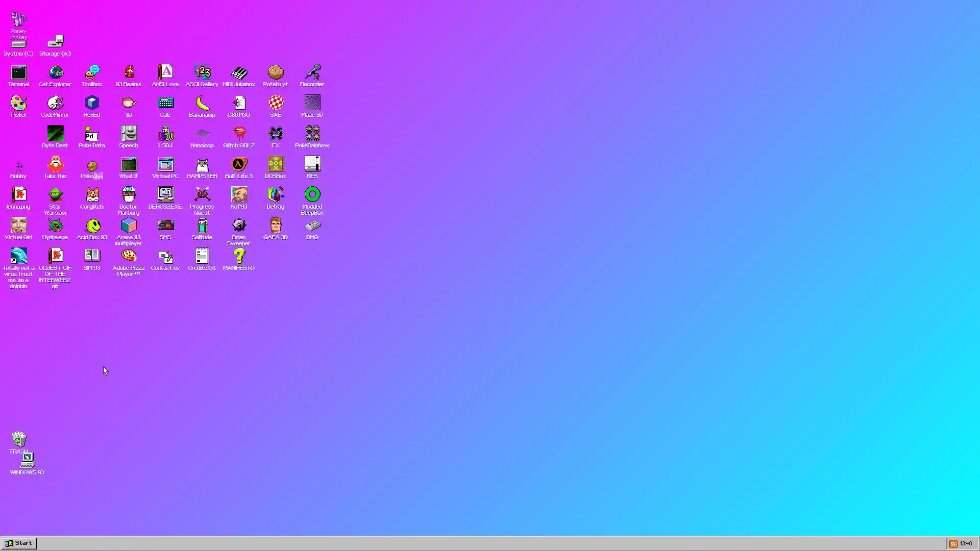Select the Acid Box 93 smiley icon
Viewport: 980px width, 551px height.
tap(92, 226)
